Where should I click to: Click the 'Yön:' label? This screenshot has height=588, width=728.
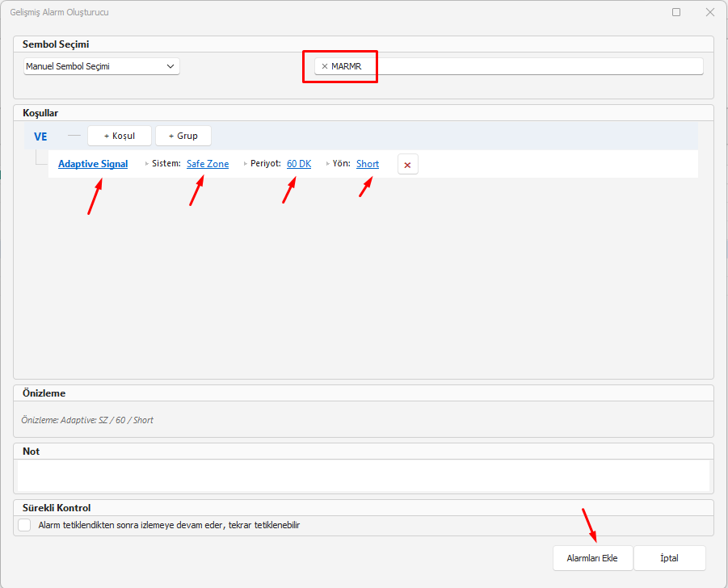point(341,163)
